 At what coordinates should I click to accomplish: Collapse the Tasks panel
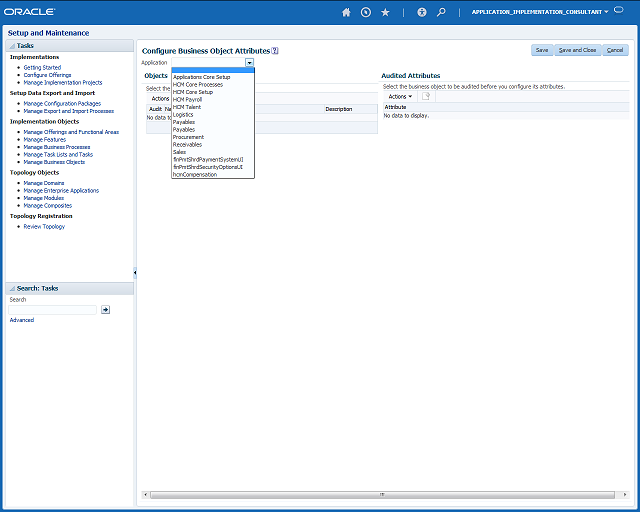coord(12,46)
